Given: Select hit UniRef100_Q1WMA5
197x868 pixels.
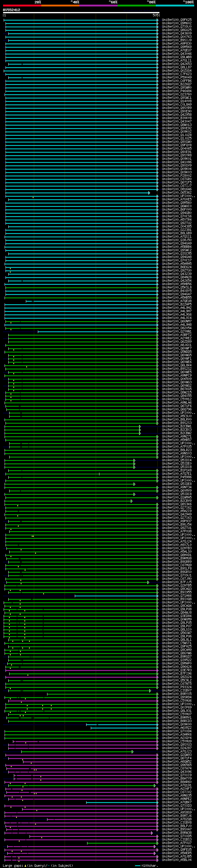Looking at the screenshot, I should pyautogui.click(x=177, y=497).
